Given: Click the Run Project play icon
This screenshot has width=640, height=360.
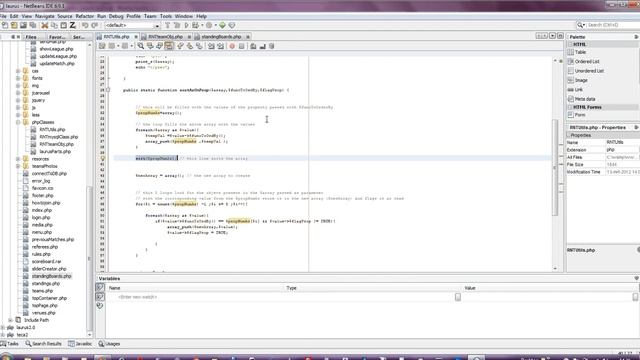Looking at the screenshot, I should (x=187, y=25).
